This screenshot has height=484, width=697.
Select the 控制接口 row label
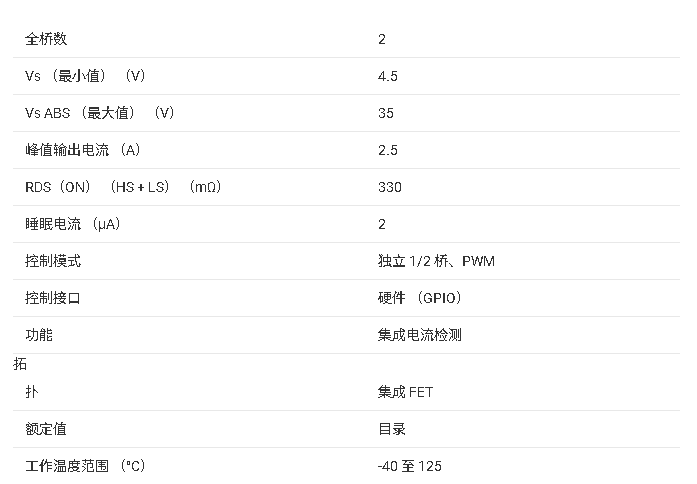(x=53, y=298)
